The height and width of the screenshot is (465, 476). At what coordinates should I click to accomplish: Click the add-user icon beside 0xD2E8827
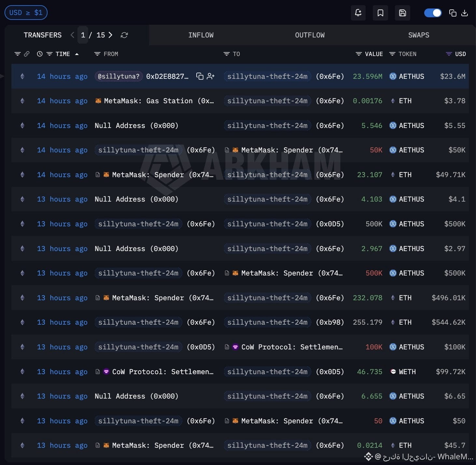point(211,76)
